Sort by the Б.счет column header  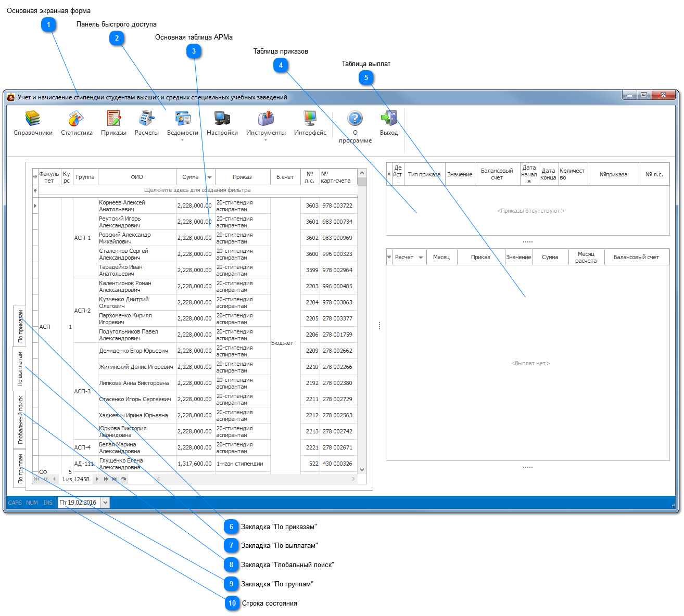pos(285,177)
